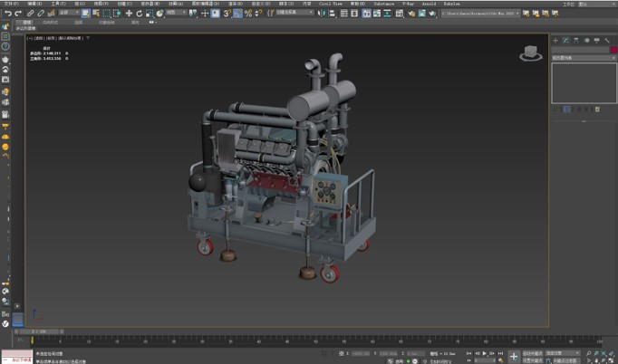The width and height of the screenshot is (618, 364).
Task: Select the Move tool in the toolbar
Action: [x=129, y=14]
